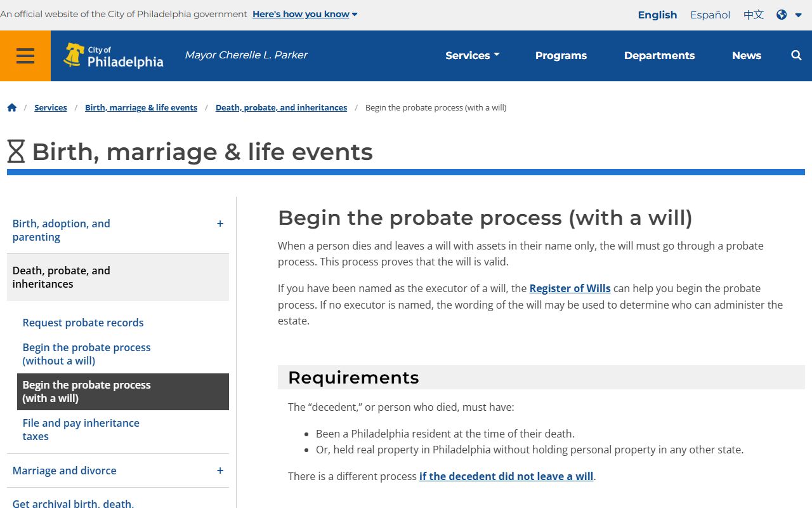Open the Register of Wills link
Viewport: 812px width, 508px height.
(x=570, y=288)
